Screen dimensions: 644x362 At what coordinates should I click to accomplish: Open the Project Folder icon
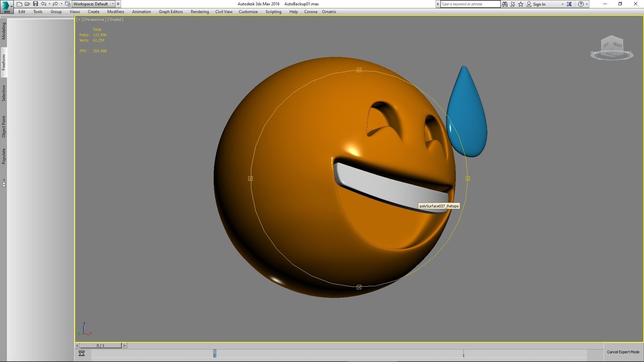68,4
